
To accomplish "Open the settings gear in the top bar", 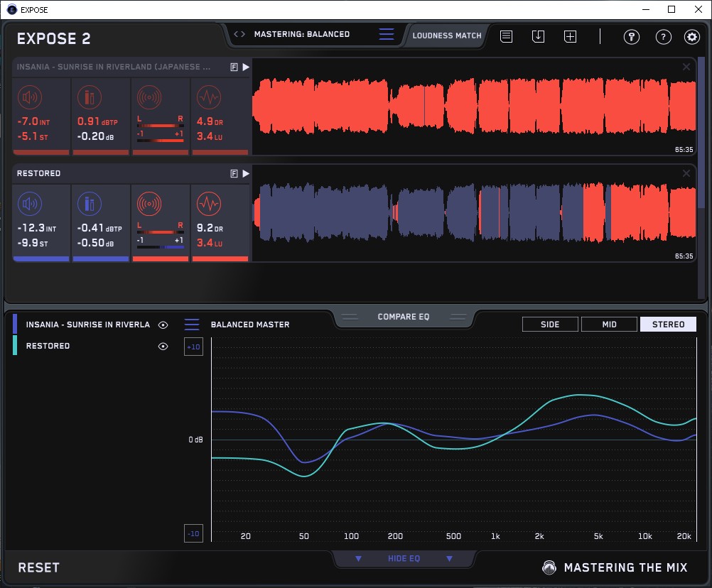I will pos(691,37).
